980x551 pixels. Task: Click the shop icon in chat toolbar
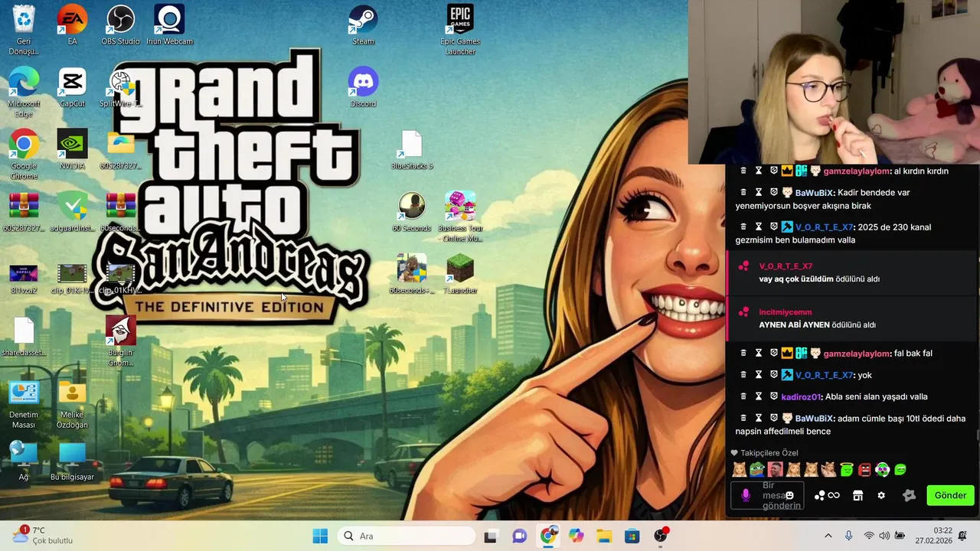click(x=857, y=495)
